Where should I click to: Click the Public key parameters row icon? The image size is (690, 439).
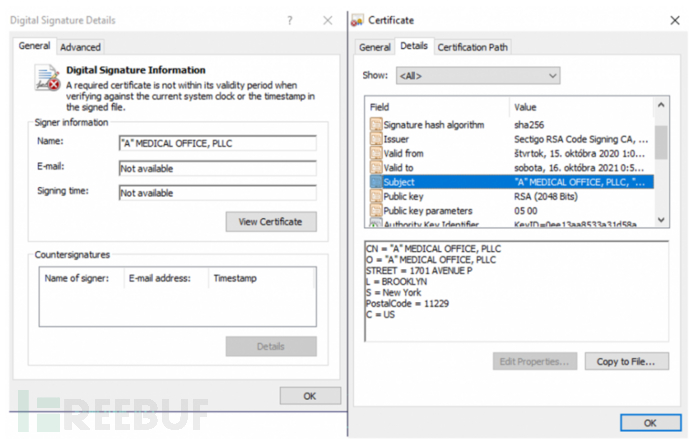click(376, 211)
